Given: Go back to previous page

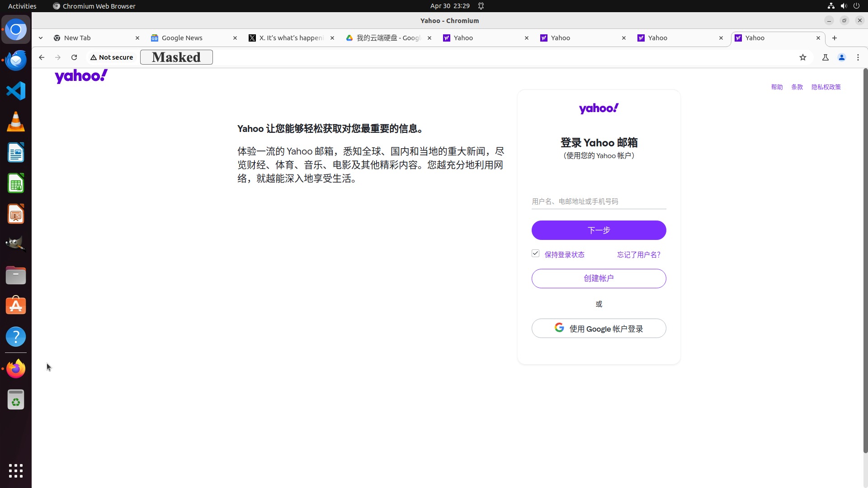Looking at the screenshot, I should tap(42, 57).
